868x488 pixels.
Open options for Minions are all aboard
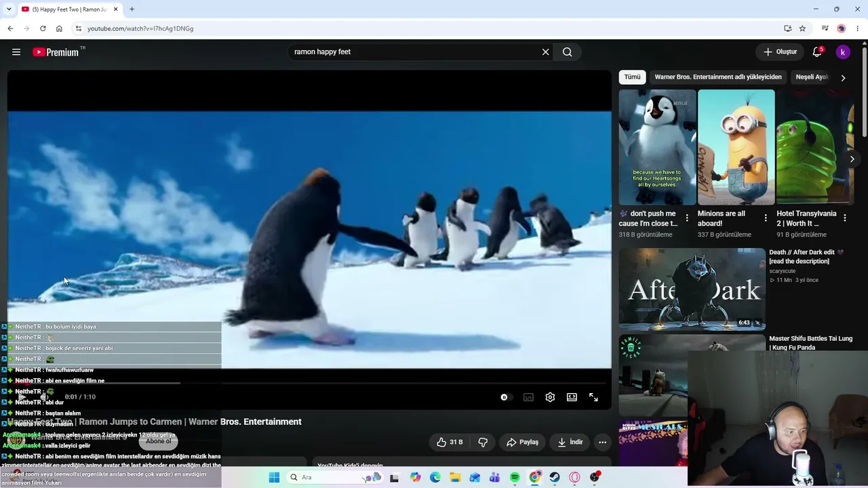click(766, 218)
